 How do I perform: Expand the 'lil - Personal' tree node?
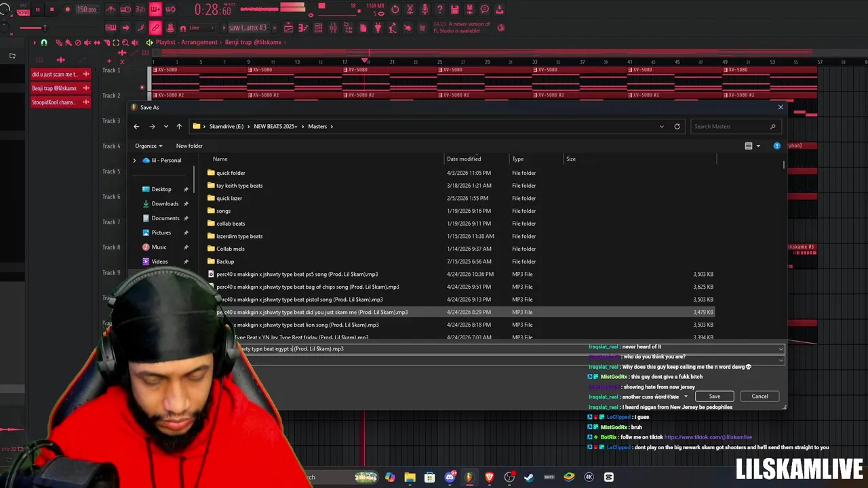pyautogui.click(x=134, y=161)
